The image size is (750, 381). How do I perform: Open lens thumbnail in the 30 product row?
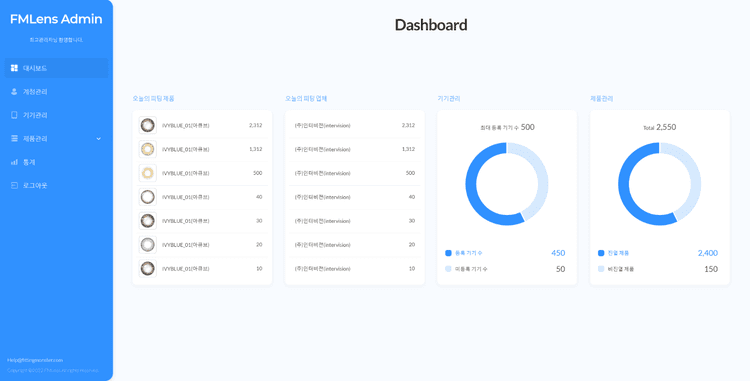[x=147, y=221]
